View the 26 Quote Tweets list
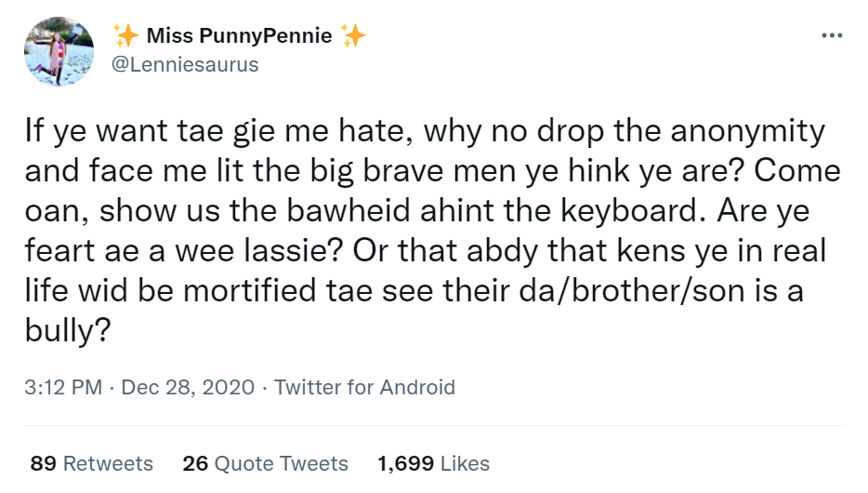The width and height of the screenshot is (868, 493). (x=266, y=463)
